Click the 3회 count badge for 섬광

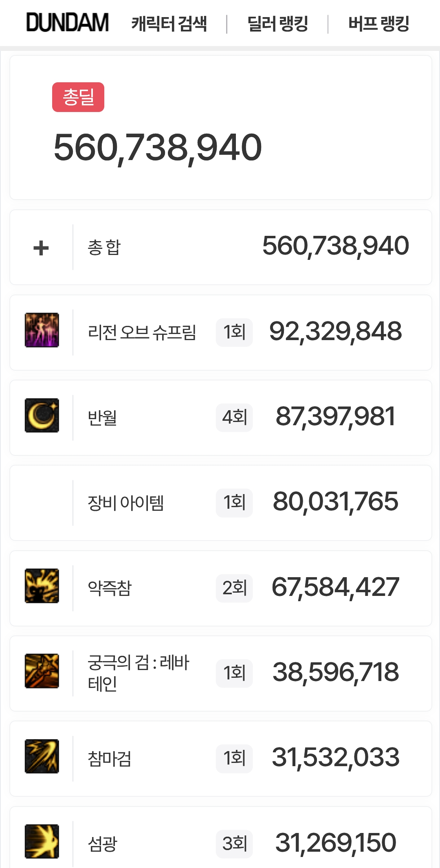click(x=234, y=844)
